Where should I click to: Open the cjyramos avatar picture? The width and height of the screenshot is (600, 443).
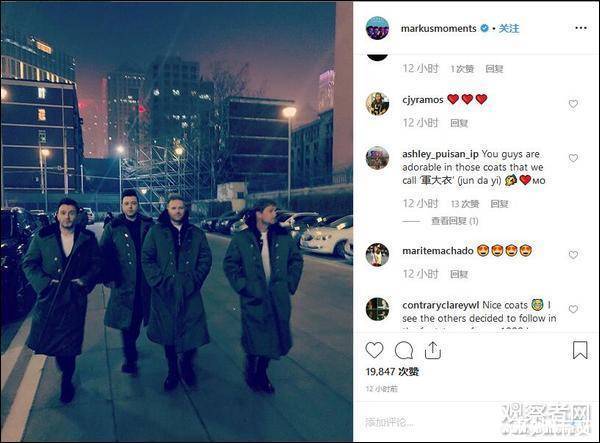pyautogui.click(x=377, y=104)
